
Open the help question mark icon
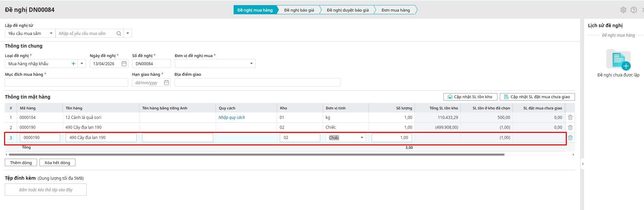634,10
